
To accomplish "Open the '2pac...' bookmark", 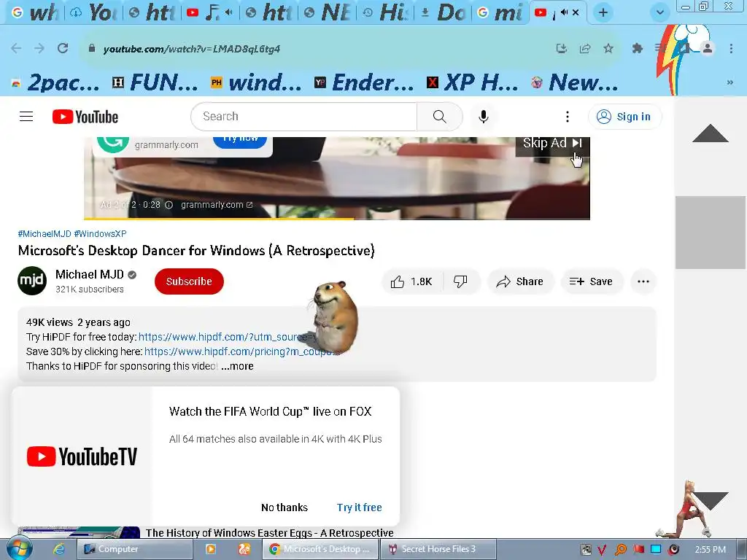I will pyautogui.click(x=55, y=83).
